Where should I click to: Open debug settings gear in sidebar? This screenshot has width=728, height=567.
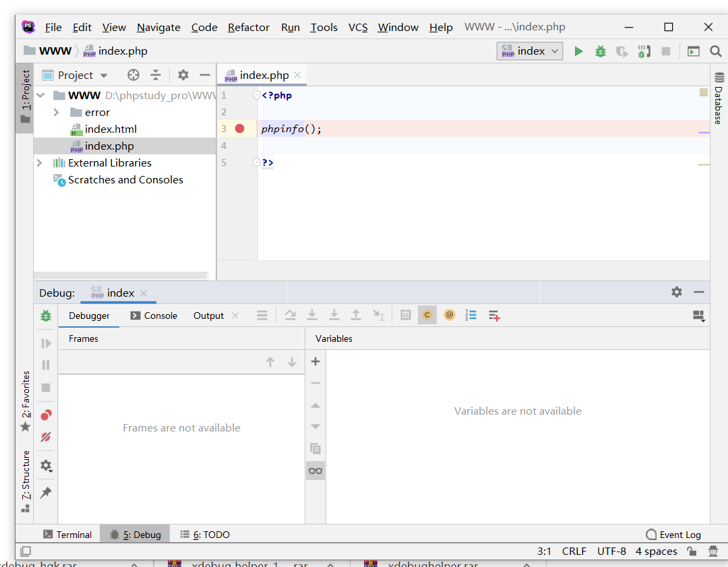[x=46, y=465]
